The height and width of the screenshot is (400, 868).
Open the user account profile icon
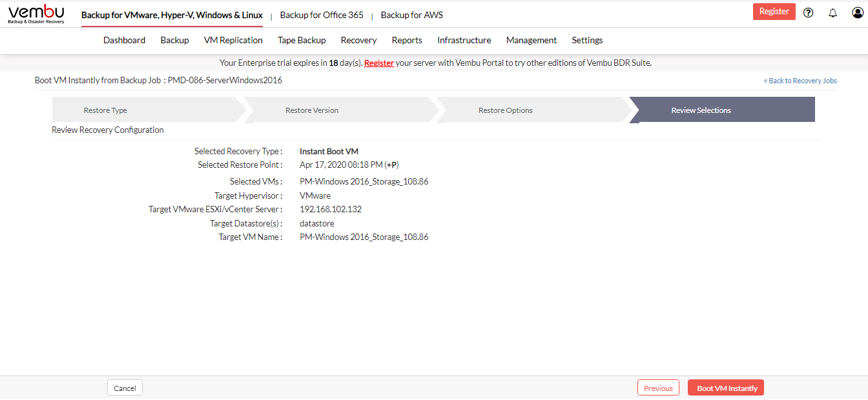[857, 12]
